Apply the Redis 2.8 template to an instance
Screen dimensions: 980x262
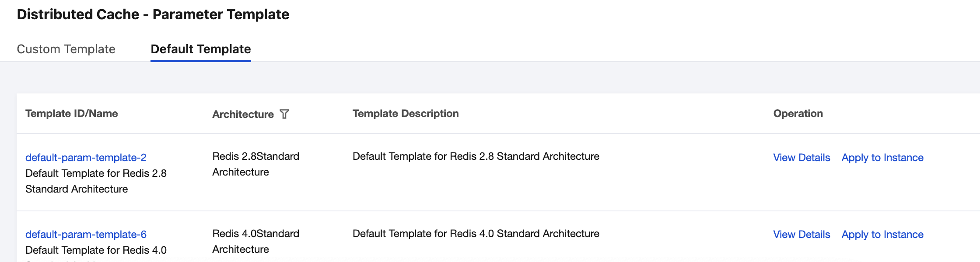pyautogui.click(x=882, y=158)
